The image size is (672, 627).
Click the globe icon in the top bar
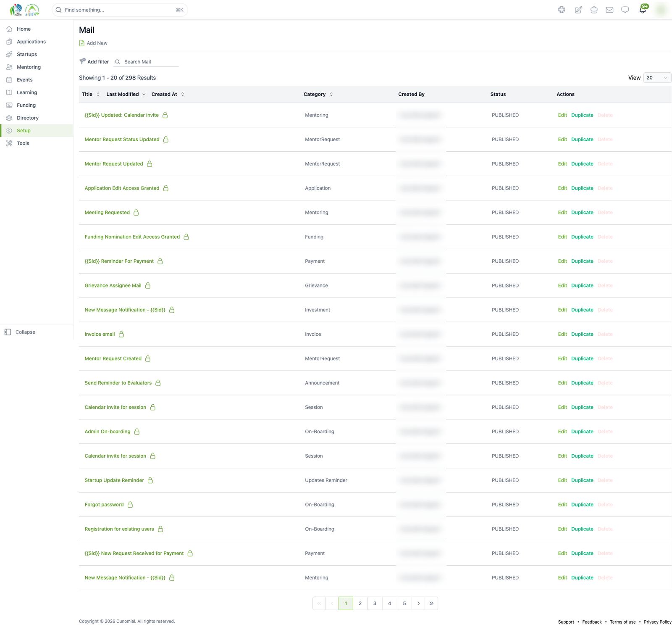click(562, 10)
